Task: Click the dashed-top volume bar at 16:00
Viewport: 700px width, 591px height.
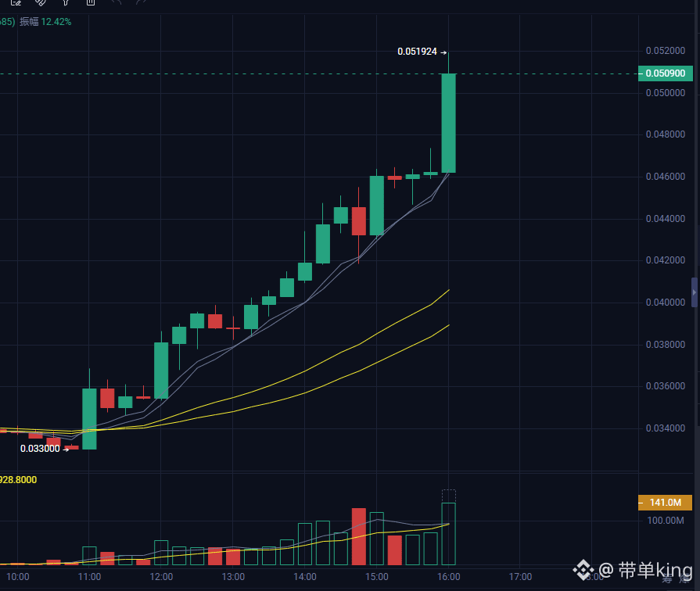Action: (x=449, y=527)
